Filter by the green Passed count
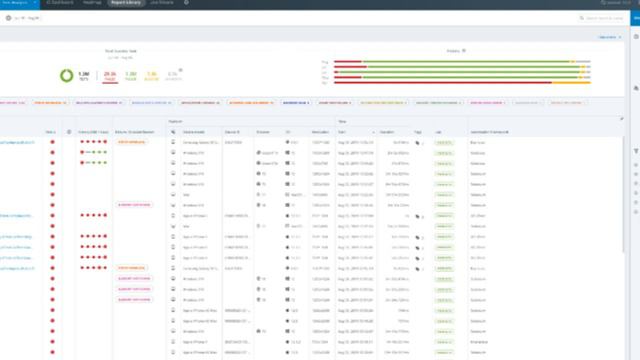Screen dimensions: 640x360 click(x=131, y=76)
